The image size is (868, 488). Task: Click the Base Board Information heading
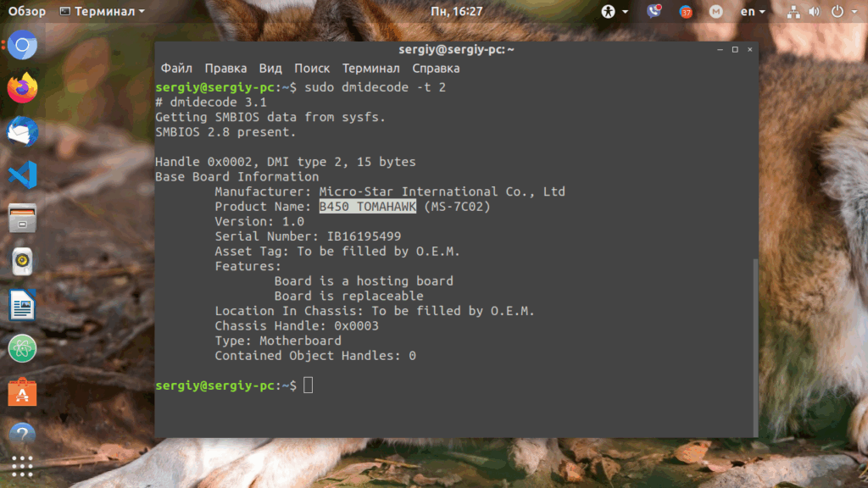click(237, 176)
